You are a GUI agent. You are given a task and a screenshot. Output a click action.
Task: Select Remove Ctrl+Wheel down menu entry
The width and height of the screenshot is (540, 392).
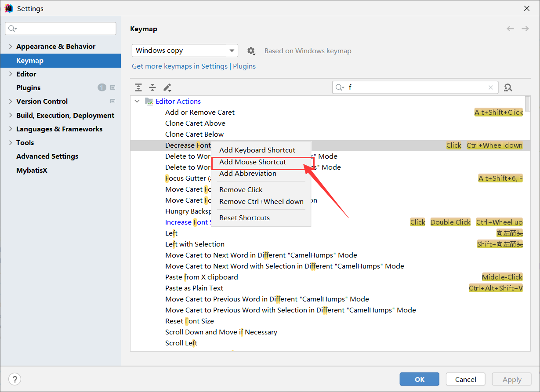pyautogui.click(x=261, y=202)
